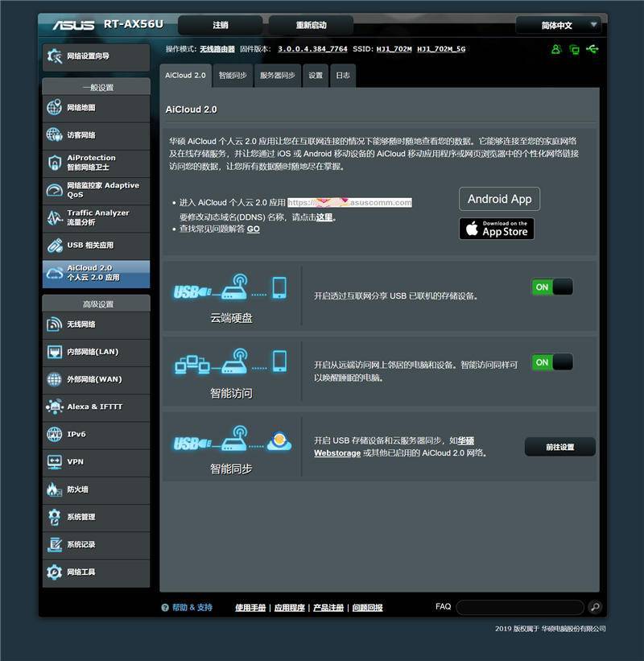The width and height of the screenshot is (644, 661).
Task: Click the HJ1_702M SSID link
Action: [x=394, y=49]
